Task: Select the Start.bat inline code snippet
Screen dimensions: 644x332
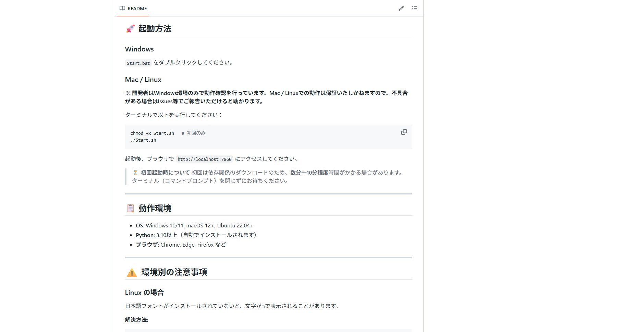Action: 137,63
